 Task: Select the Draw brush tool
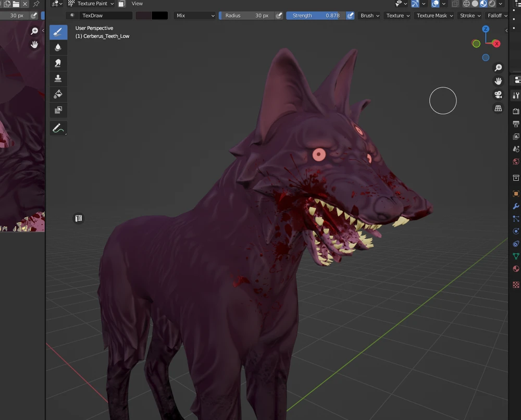click(x=58, y=32)
